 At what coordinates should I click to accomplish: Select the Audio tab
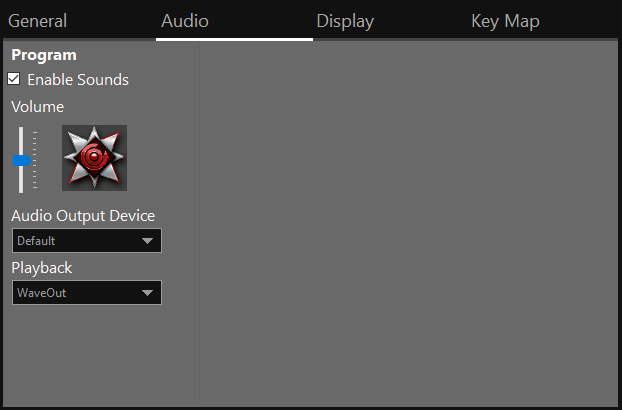(x=185, y=21)
